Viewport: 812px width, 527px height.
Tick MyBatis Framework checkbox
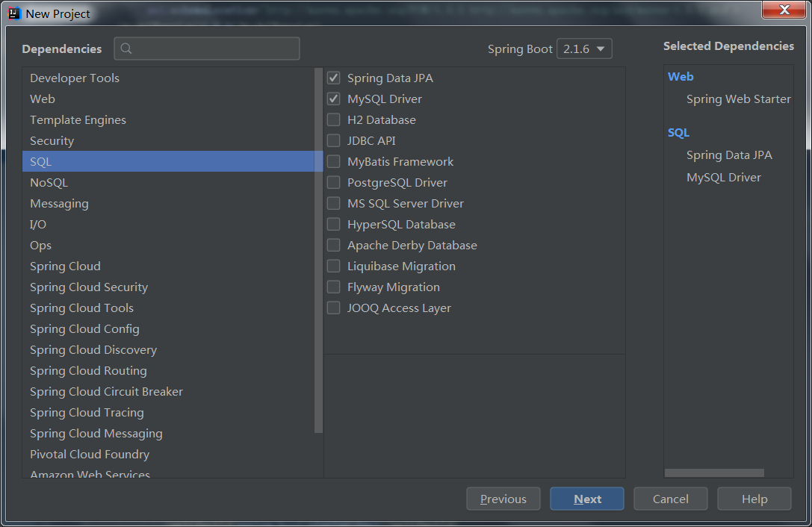(x=333, y=161)
